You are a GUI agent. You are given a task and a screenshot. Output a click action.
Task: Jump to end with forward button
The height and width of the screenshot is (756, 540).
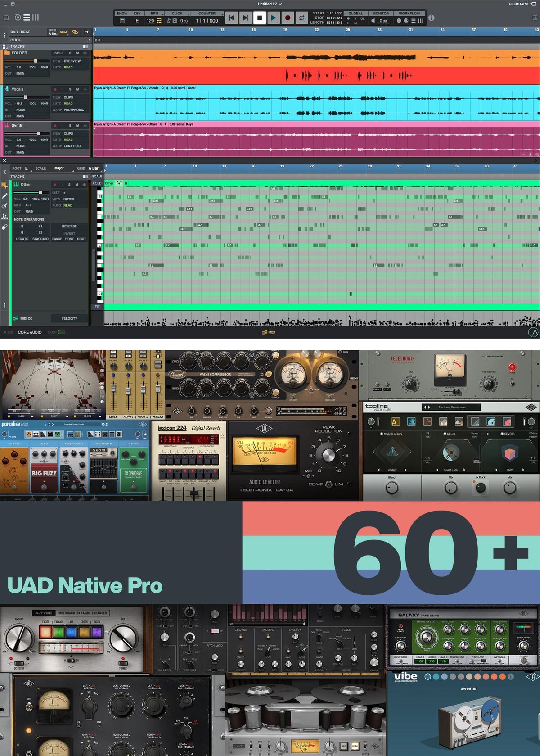click(245, 18)
